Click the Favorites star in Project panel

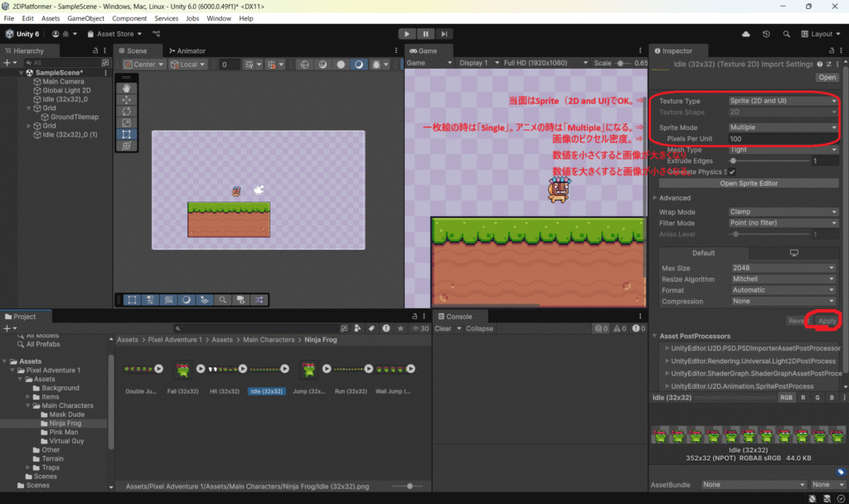coord(400,328)
